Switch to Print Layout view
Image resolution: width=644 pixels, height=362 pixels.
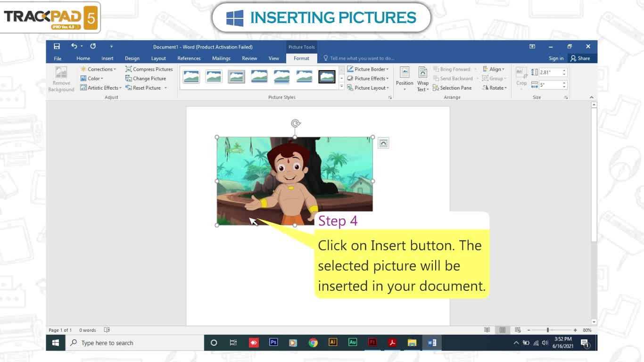coord(503,330)
